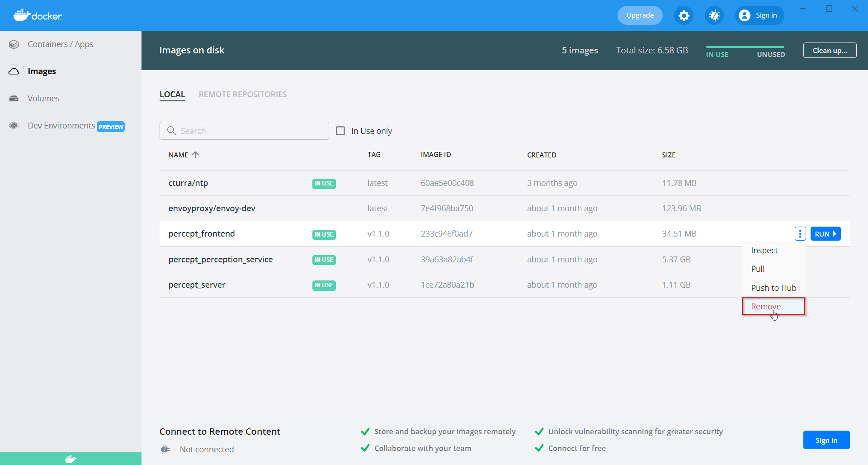Choose Remove from the context menu
Viewport: 868px width, 465px height.
(x=774, y=306)
